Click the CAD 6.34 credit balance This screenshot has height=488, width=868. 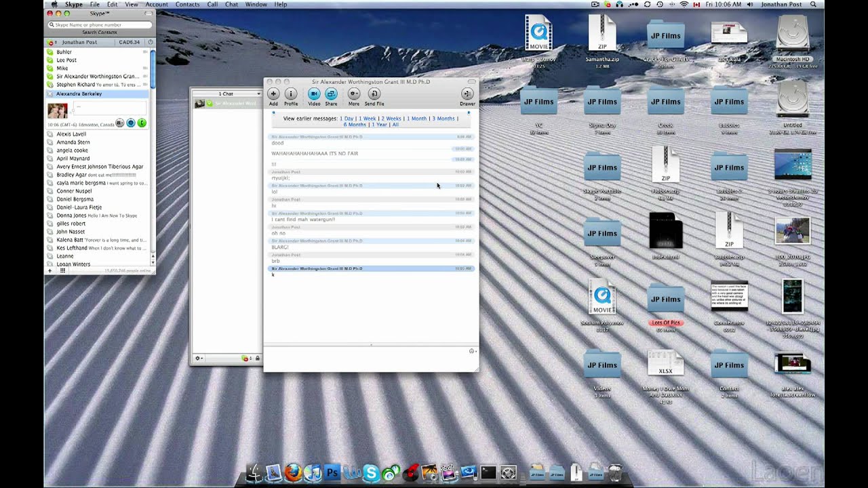129,42
